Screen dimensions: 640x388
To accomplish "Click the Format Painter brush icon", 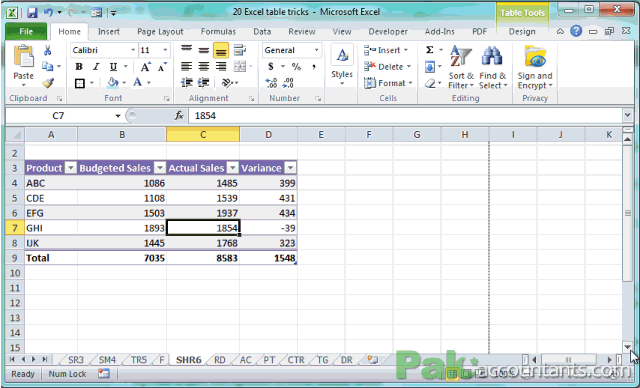I will [x=48, y=83].
